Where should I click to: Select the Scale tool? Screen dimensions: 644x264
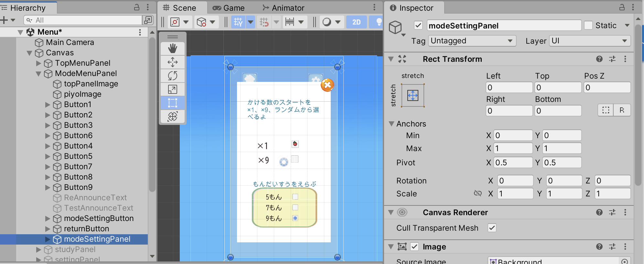click(x=173, y=89)
